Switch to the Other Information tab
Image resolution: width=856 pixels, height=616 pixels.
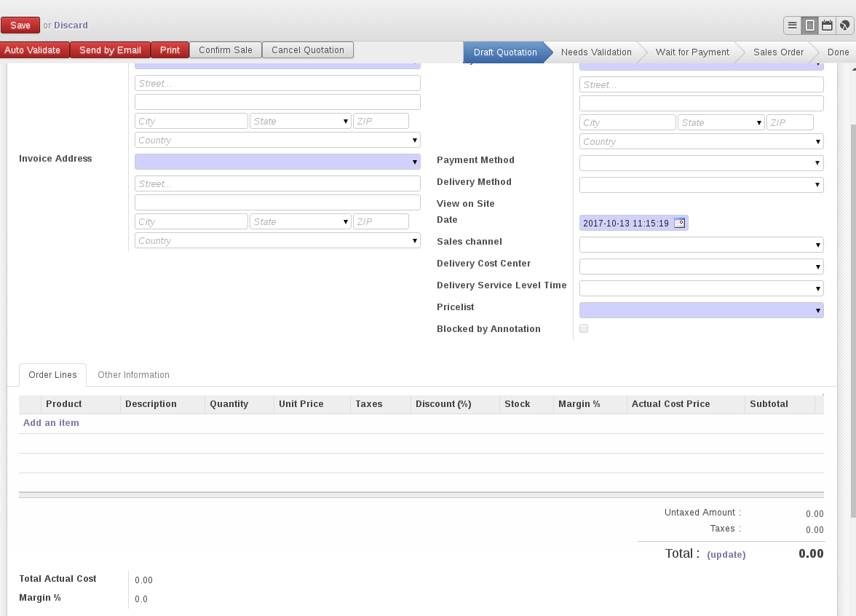133,375
